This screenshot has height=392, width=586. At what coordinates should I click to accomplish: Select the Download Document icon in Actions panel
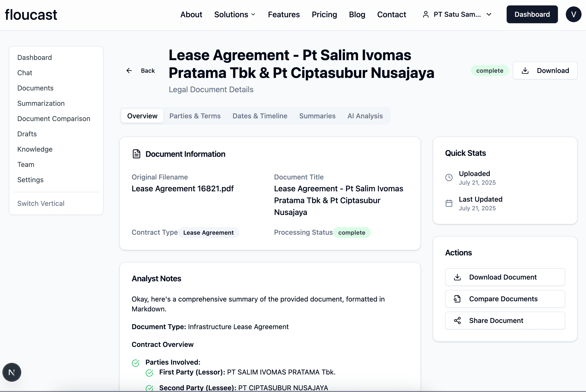pos(457,277)
